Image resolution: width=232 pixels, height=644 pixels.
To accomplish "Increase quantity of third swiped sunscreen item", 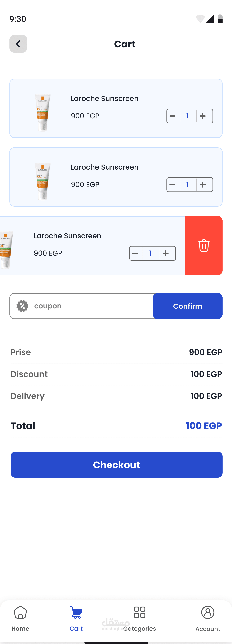I will [x=166, y=253].
